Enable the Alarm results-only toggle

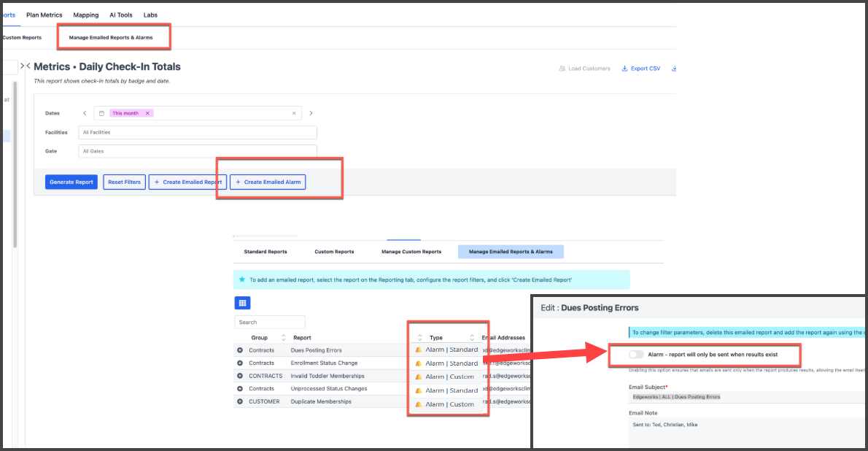(636, 355)
